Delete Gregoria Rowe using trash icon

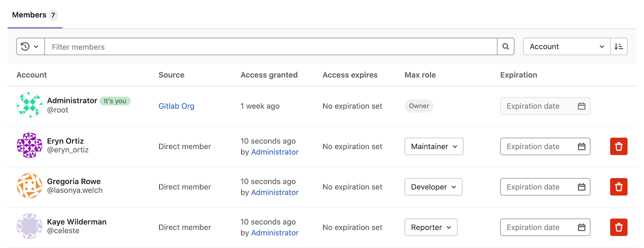(x=619, y=187)
